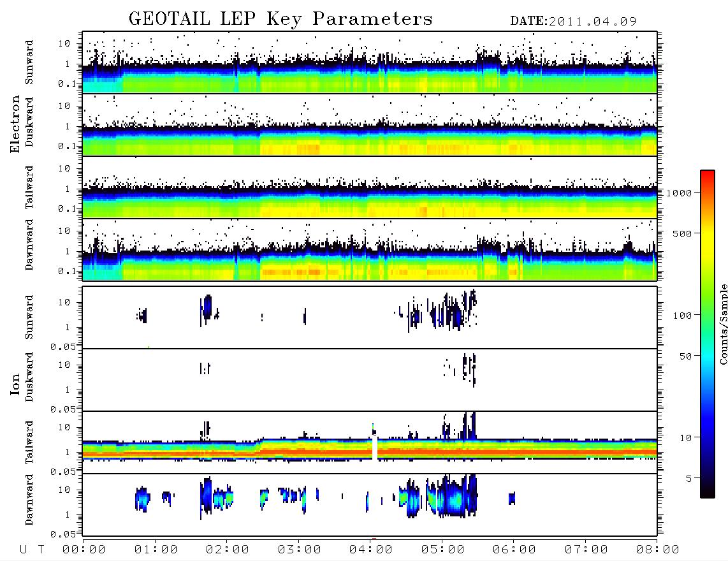Image resolution: width=728 pixels, height=561 pixels.
Task: Click the 02:00 time tick label
Action: (x=228, y=550)
